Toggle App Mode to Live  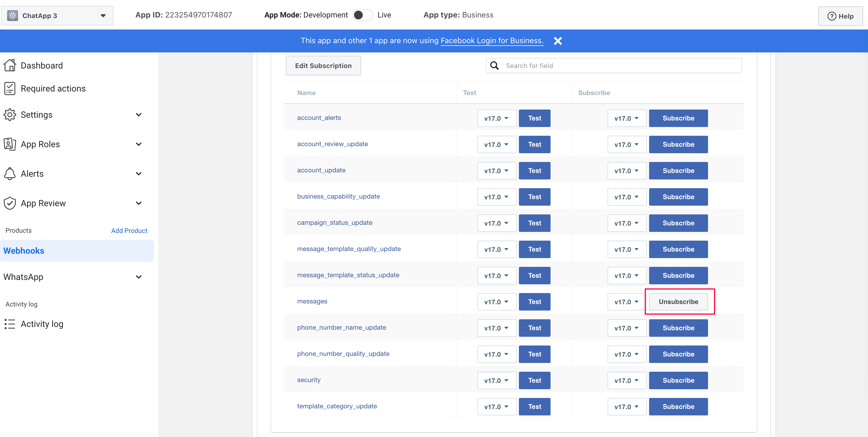[362, 15]
